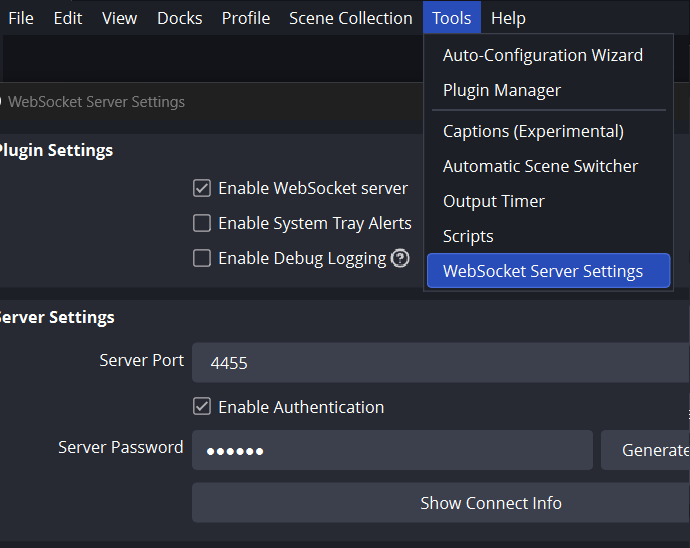Screen dimensions: 690x548
Task: Open the View menu
Action: pos(119,18)
